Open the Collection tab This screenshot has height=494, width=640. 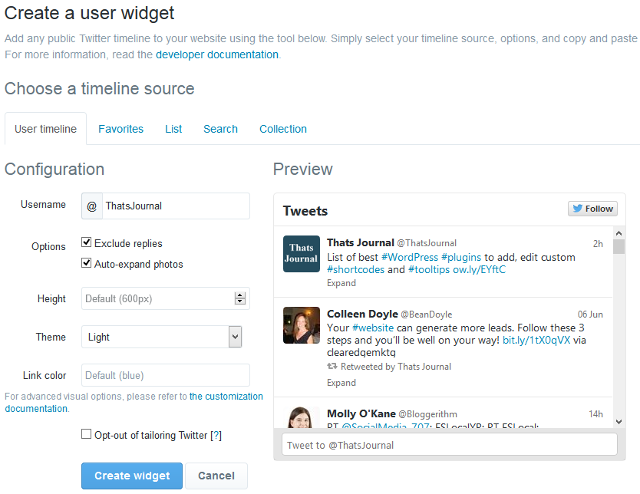pos(283,129)
